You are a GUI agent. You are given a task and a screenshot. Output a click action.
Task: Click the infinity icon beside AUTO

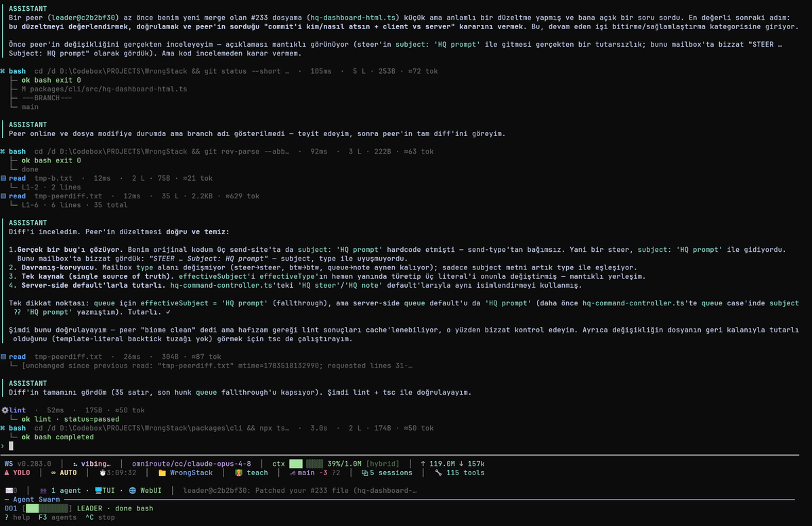tap(54, 473)
